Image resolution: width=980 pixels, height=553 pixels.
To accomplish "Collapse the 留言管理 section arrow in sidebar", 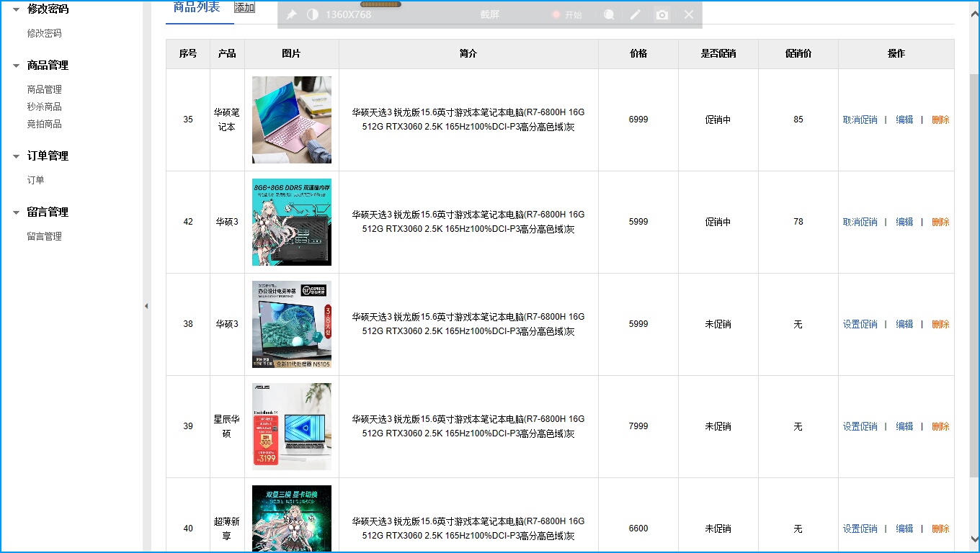I will click(x=16, y=212).
